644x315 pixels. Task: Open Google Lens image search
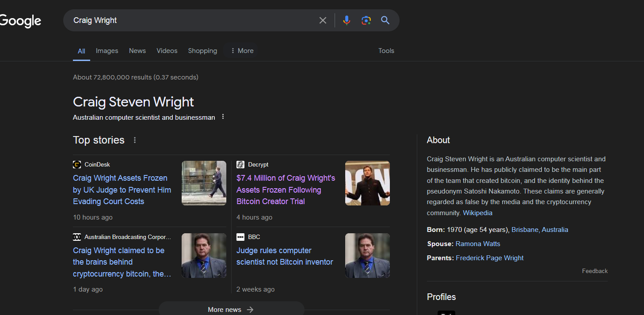366,20
